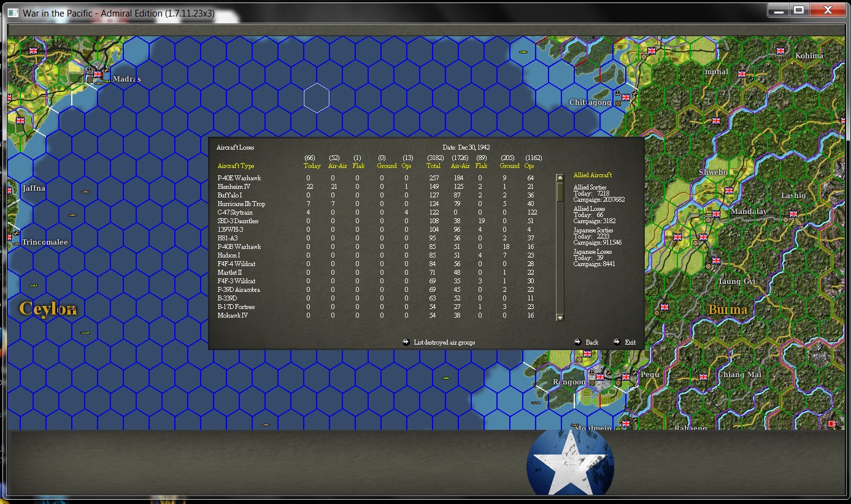Select the anchor port icon at Madras
This screenshot has width=851, height=504.
(x=90, y=70)
